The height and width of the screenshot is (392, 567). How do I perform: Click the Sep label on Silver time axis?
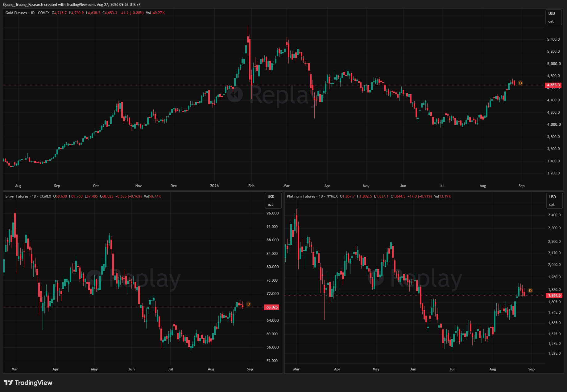(250, 369)
